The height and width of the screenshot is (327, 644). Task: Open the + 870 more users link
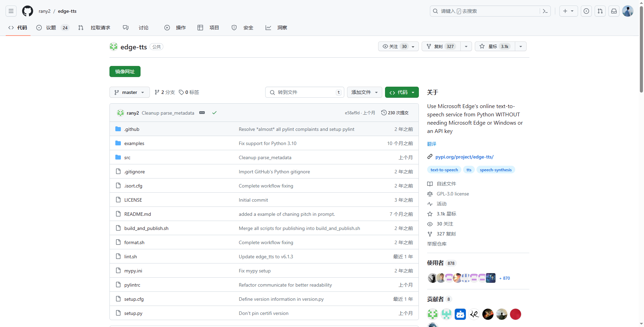click(x=504, y=278)
